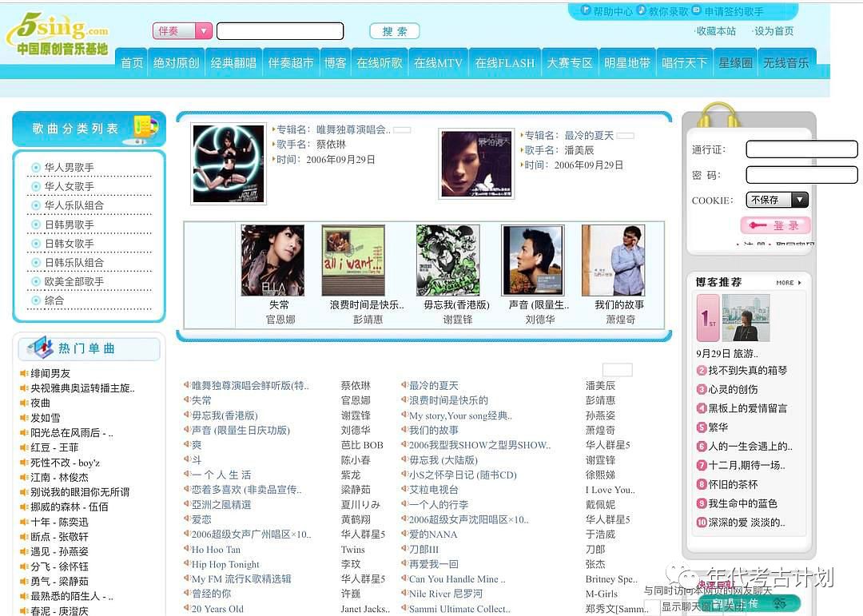Select the 日韩女歌手 category bullet

(x=36, y=243)
